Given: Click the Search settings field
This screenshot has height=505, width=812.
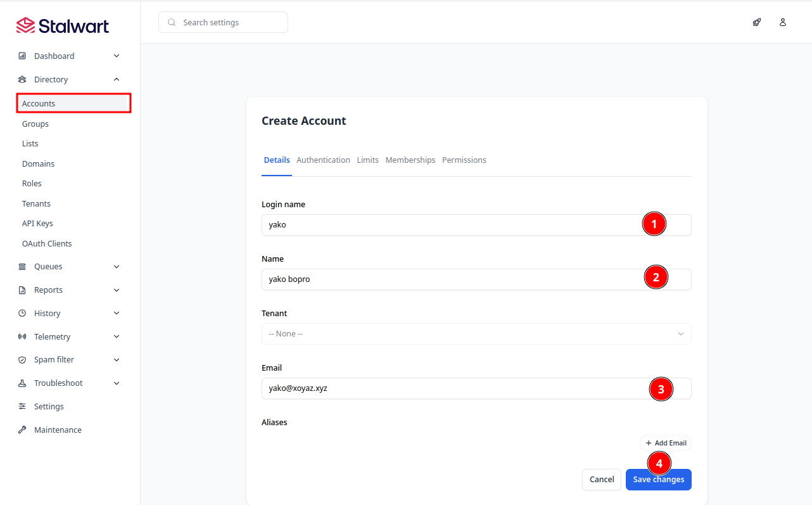Looking at the screenshot, I should (223, 22).
